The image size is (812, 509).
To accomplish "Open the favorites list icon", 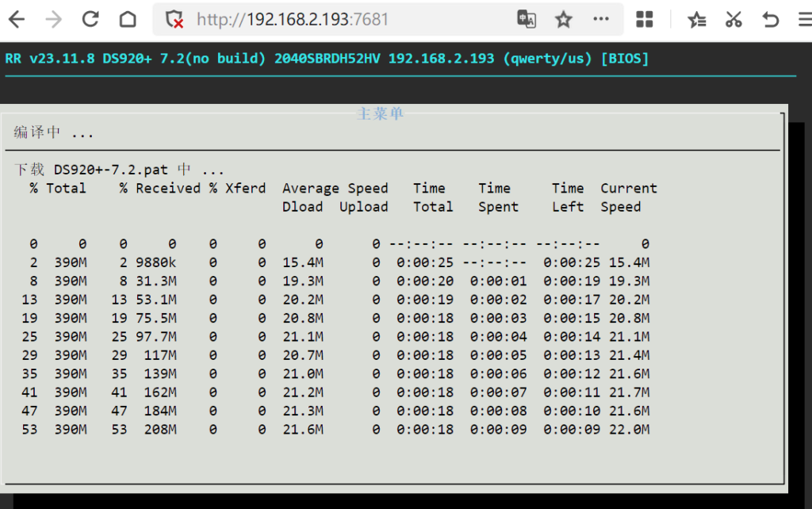I will pyautogui.click(x=696, y=20).
